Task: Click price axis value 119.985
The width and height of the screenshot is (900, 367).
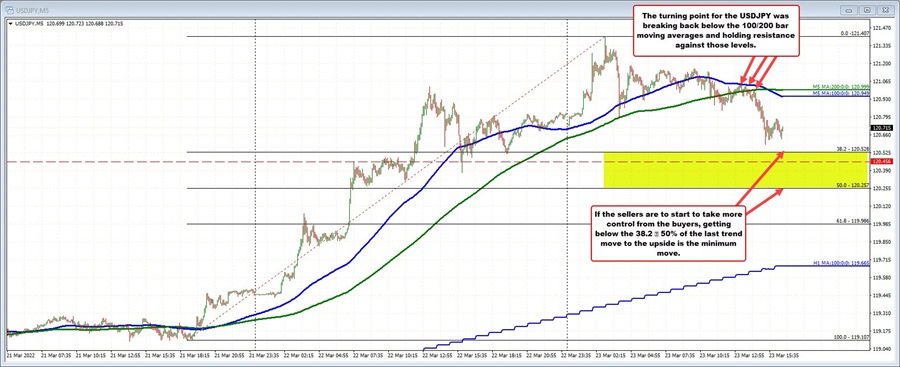Action: [882, 224]
